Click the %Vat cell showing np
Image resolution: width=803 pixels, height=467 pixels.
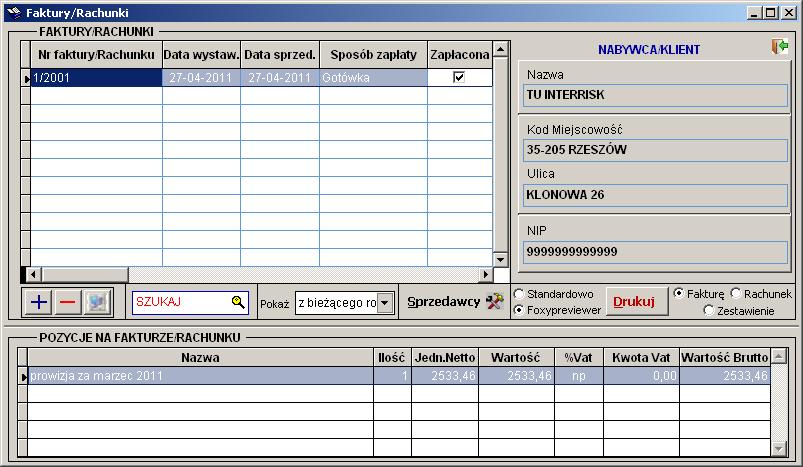click(x=579, y=376)
